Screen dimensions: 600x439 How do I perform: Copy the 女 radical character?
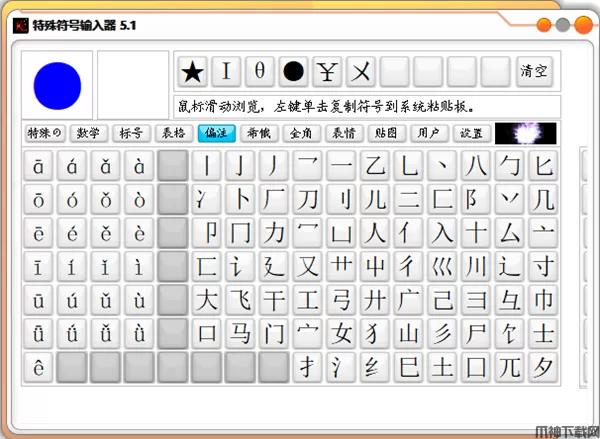coord(341,333)
